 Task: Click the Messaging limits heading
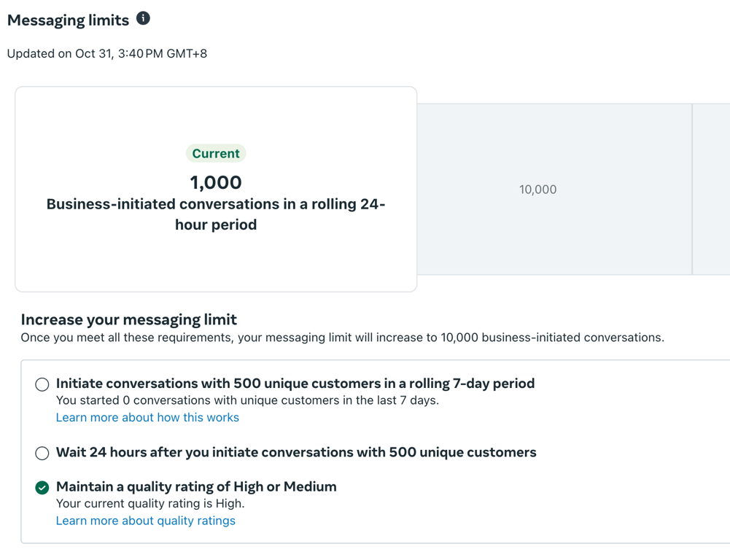point(68,20)
